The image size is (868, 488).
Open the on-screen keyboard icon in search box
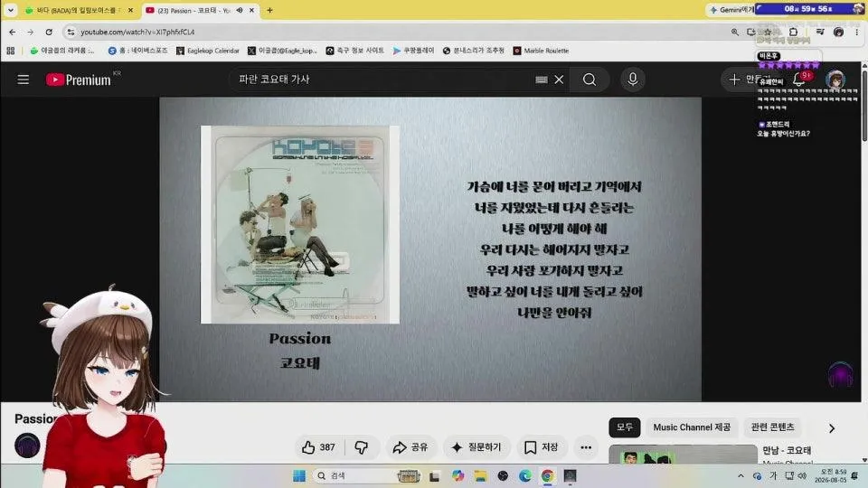pos(542,80)
